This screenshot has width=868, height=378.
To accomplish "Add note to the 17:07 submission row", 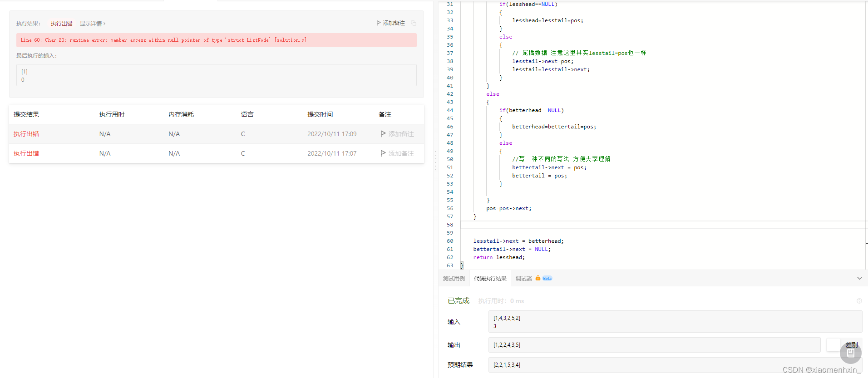I will [x=397, y=153].
